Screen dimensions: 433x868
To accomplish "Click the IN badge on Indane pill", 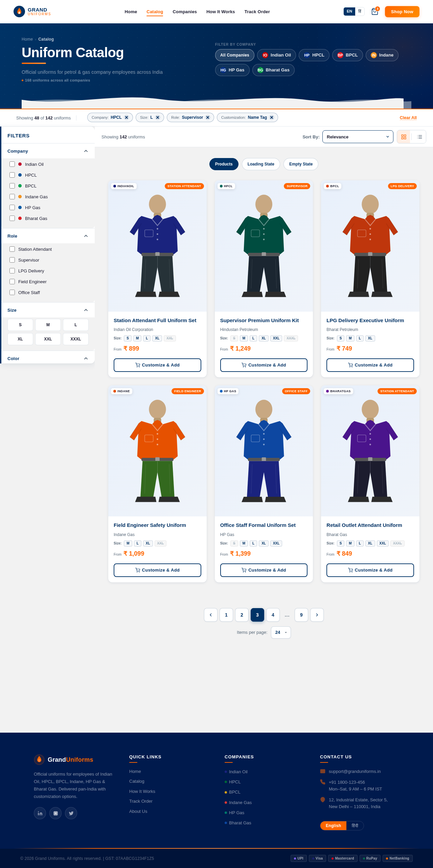I will pos(374,55).
